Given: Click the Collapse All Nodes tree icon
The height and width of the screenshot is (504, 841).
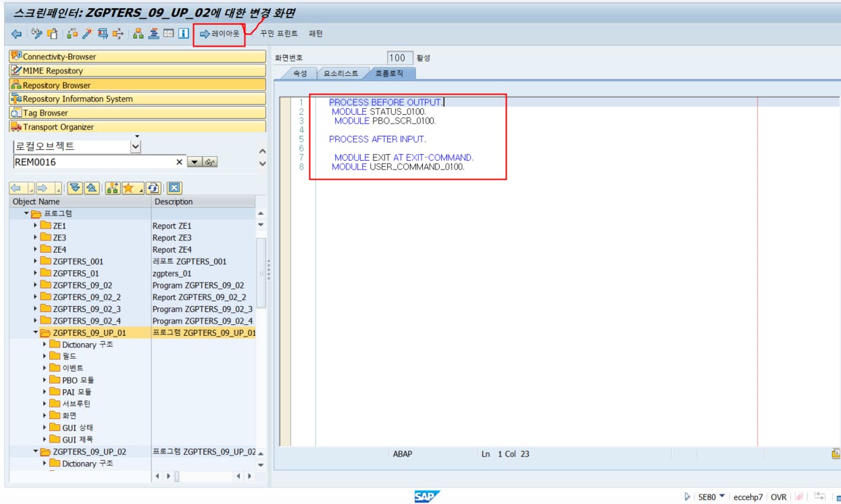Looking at the screenshot, I should pyautogui.click(x=92, y=188).
